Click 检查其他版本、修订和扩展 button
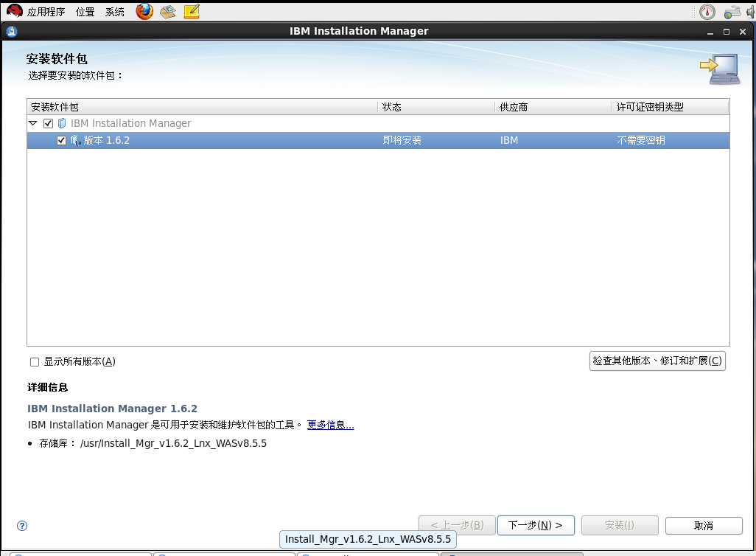756x556 pixels. click(x=657, y=361)
